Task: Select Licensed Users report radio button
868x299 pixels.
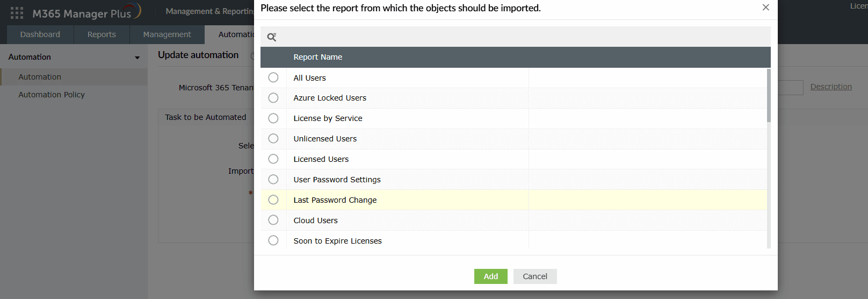Action: [x=273, y=159]
